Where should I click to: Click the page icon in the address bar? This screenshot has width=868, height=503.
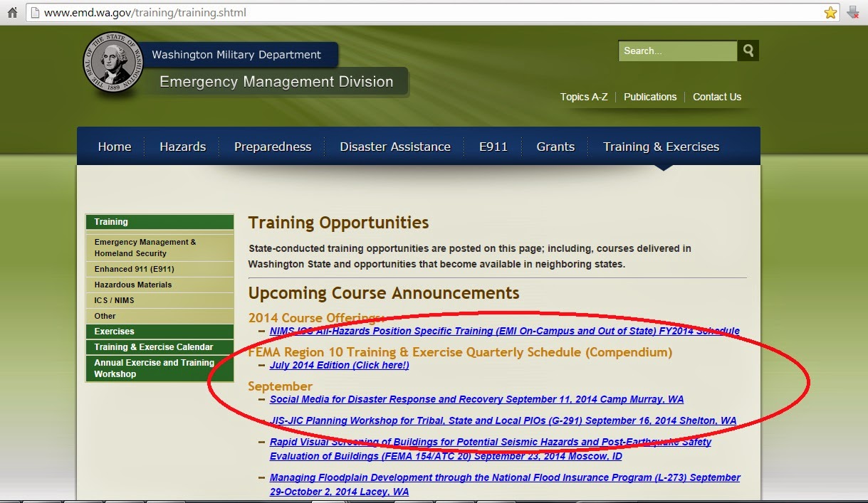coord(34,12)
